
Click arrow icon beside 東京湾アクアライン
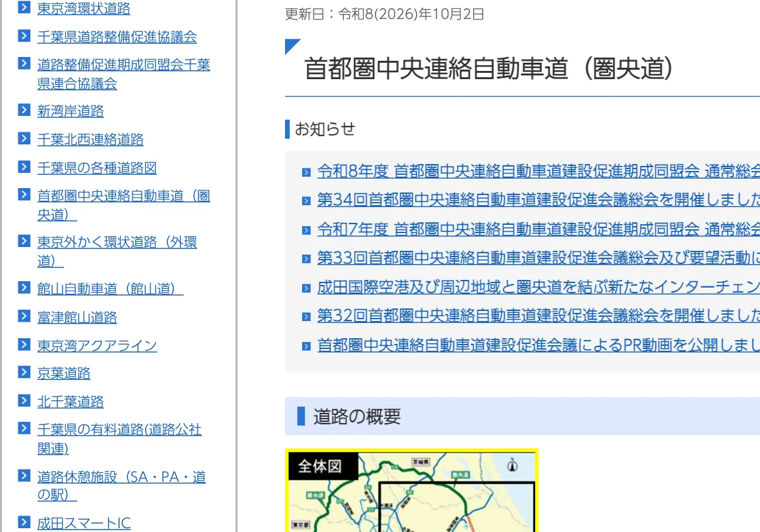[x=24, y=344]
